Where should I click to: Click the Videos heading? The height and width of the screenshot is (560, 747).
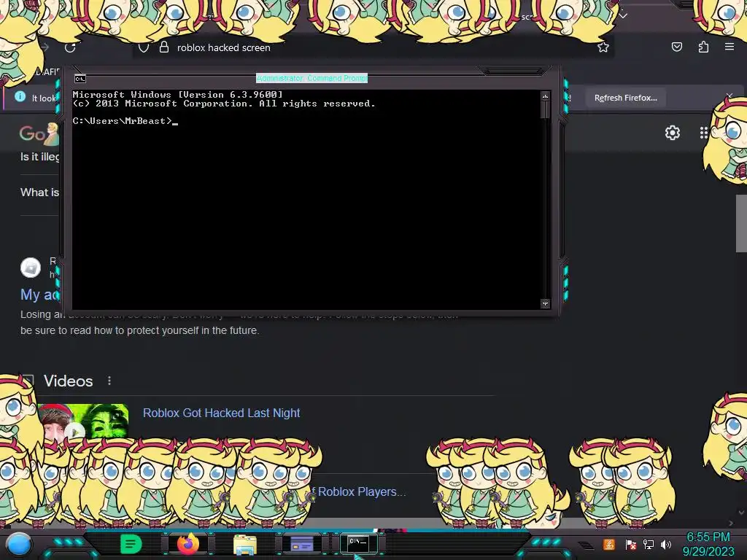(x=68, y=381)
